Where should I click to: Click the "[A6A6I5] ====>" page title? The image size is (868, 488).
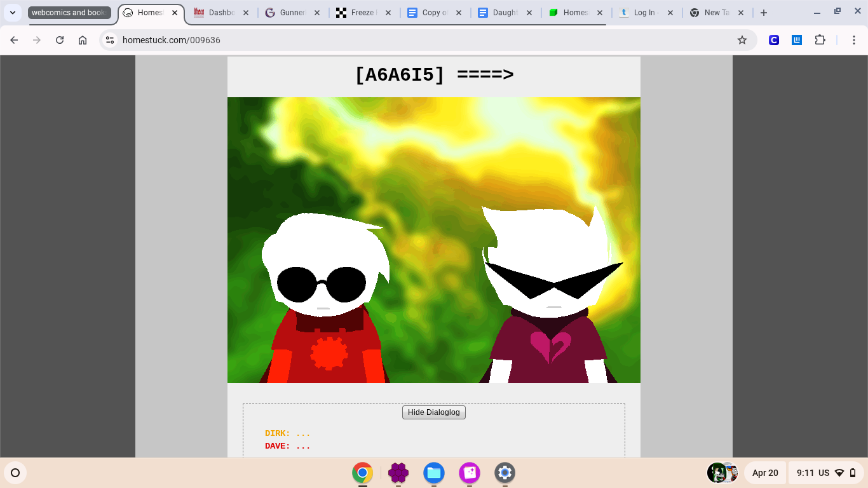coord(434,75)
